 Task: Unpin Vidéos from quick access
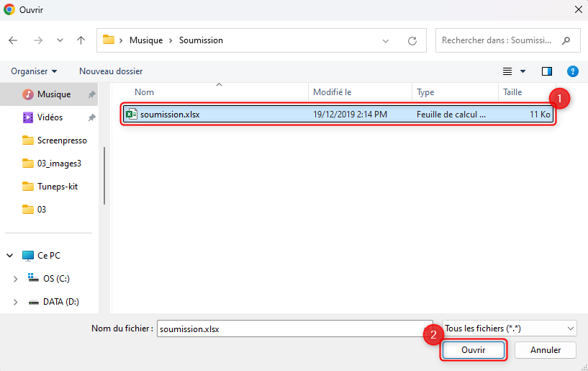[x=92, y=117]
